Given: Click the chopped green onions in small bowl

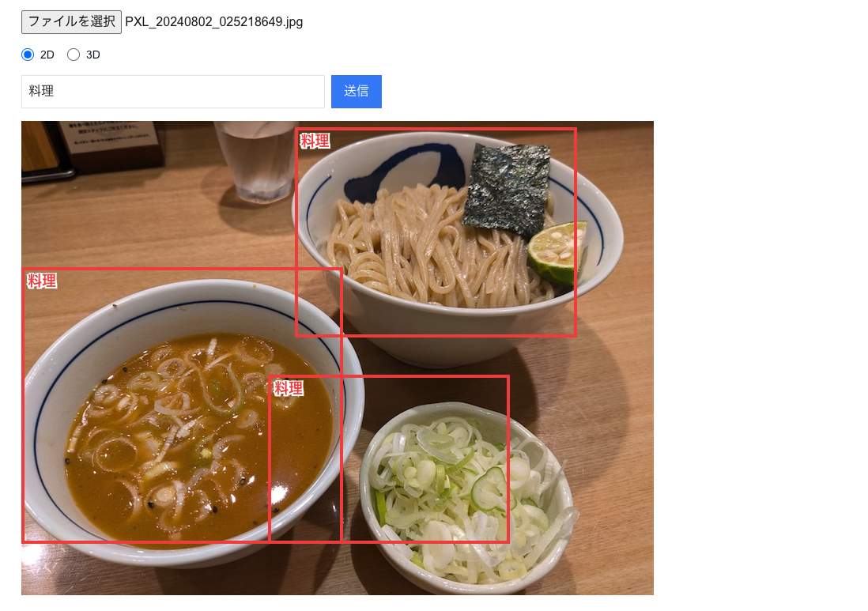Looking at the screenshot, I should click(468, 492).
